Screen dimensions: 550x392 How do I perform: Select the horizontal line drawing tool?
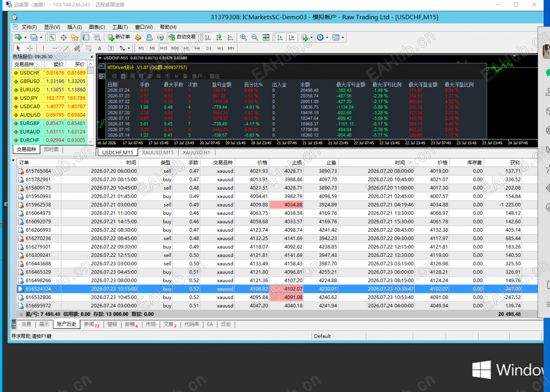(55, 48)
